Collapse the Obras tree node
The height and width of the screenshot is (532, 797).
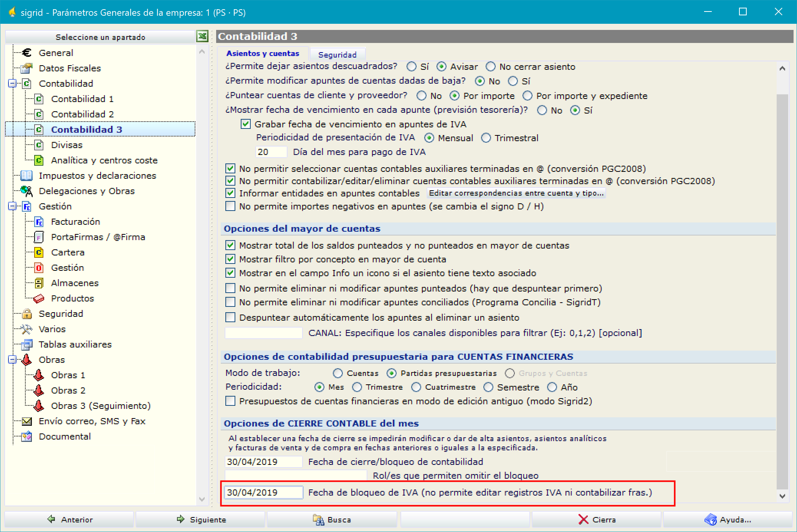click(12, 359)
